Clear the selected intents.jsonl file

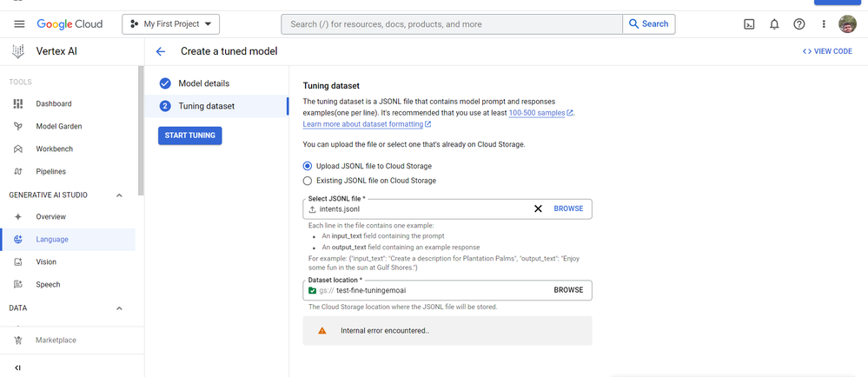coord(538,208)
